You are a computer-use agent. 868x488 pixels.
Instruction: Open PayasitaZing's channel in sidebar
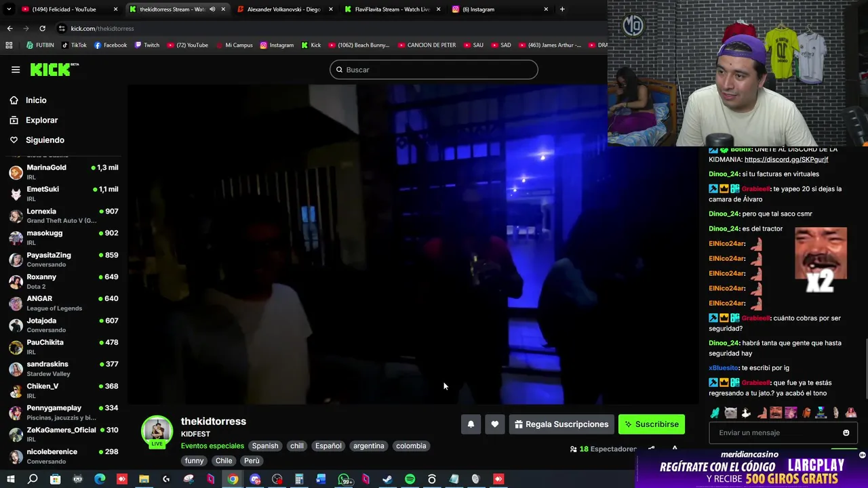[63, 259]
